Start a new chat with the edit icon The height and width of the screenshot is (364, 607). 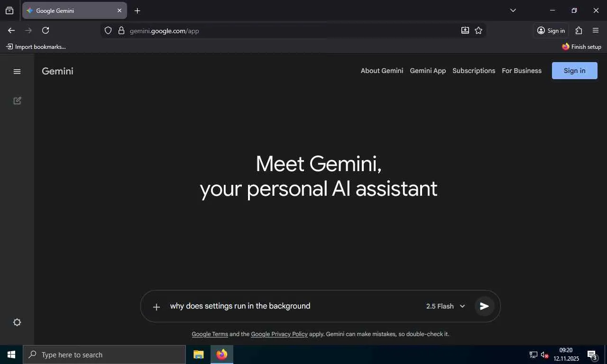(x=17, y=100)
